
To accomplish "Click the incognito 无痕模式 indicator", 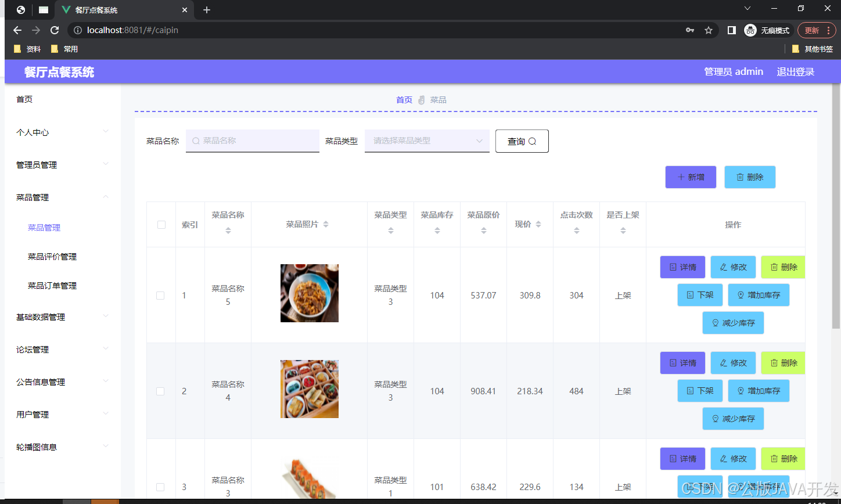I will click(x=768, y=30).
